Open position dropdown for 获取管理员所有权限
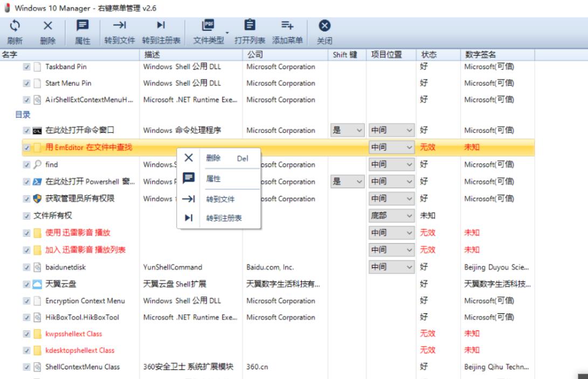Screen dimensions: 588x379 point(391,198)
